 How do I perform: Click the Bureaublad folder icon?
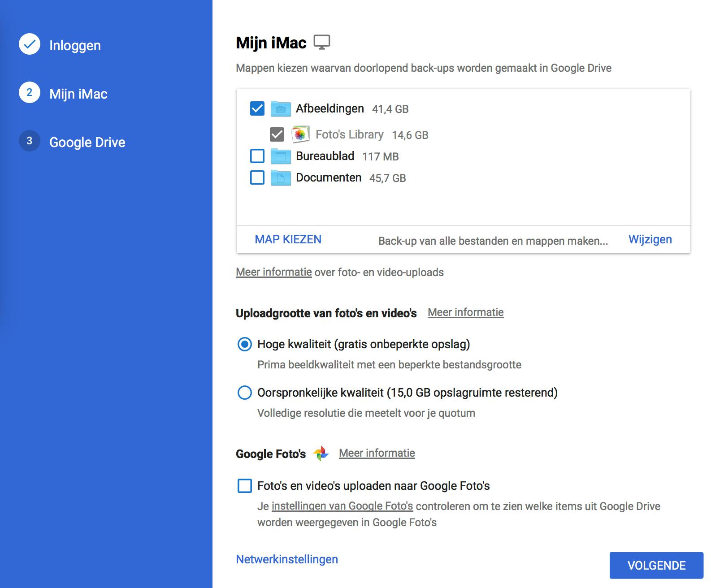281,156
